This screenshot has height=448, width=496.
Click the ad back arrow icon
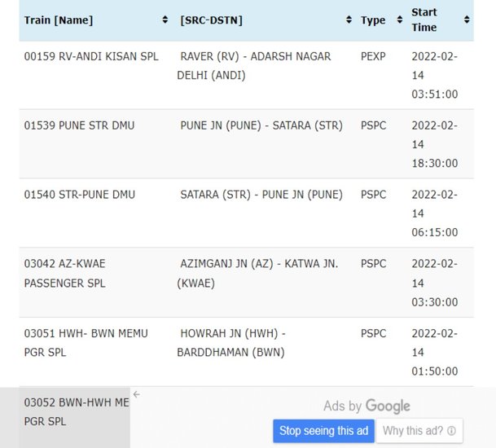137,394
